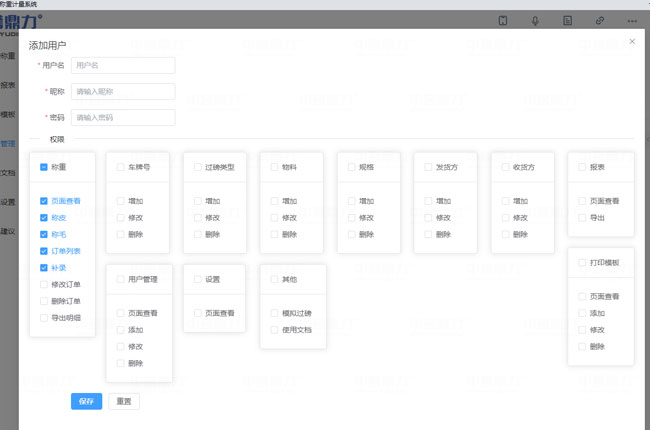
Task: Click the link chain icon in top bar
Action: tap(600, 20)
